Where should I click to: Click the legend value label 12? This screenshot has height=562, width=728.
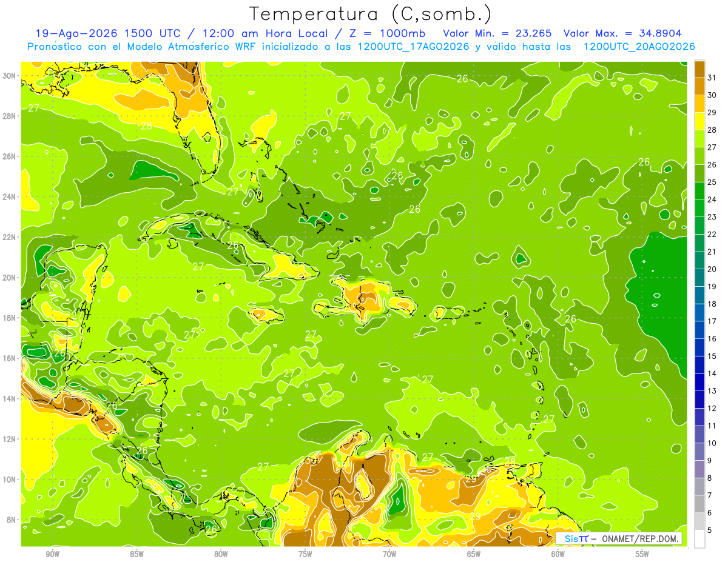click(x=712, y=409)
